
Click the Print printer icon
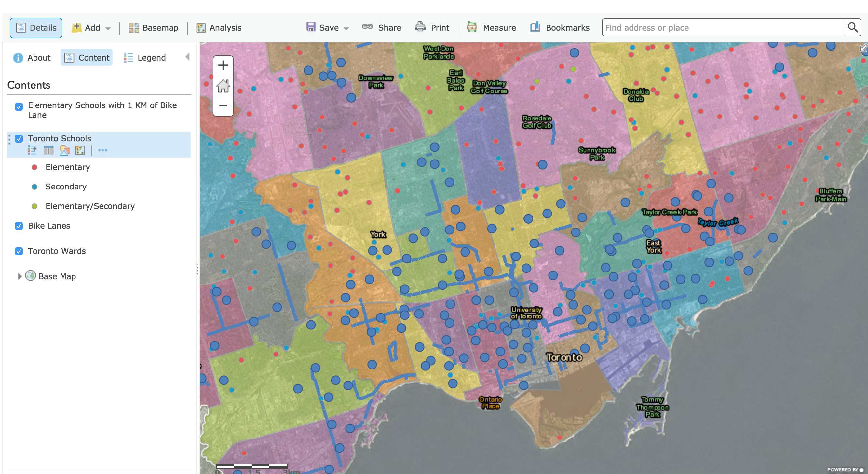coord(420,27)
